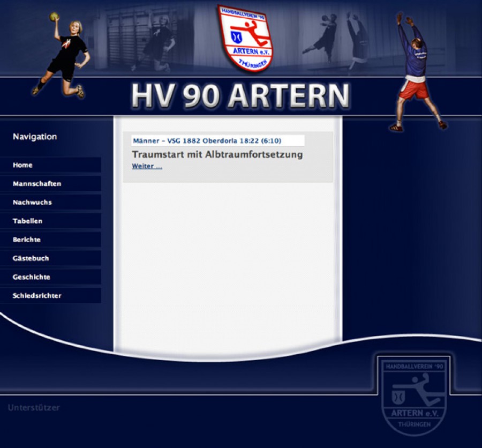Open the Geschichte menu entry

click(51, 277)
